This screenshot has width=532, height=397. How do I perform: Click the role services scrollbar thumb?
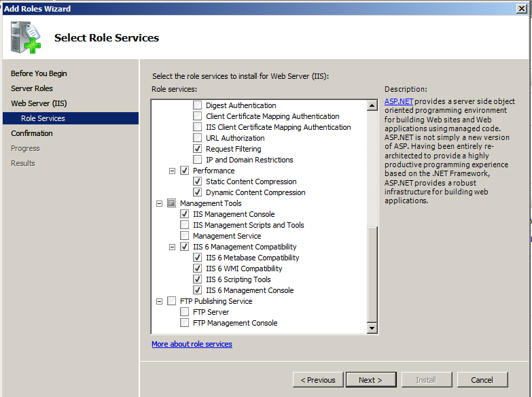(372, 274)
